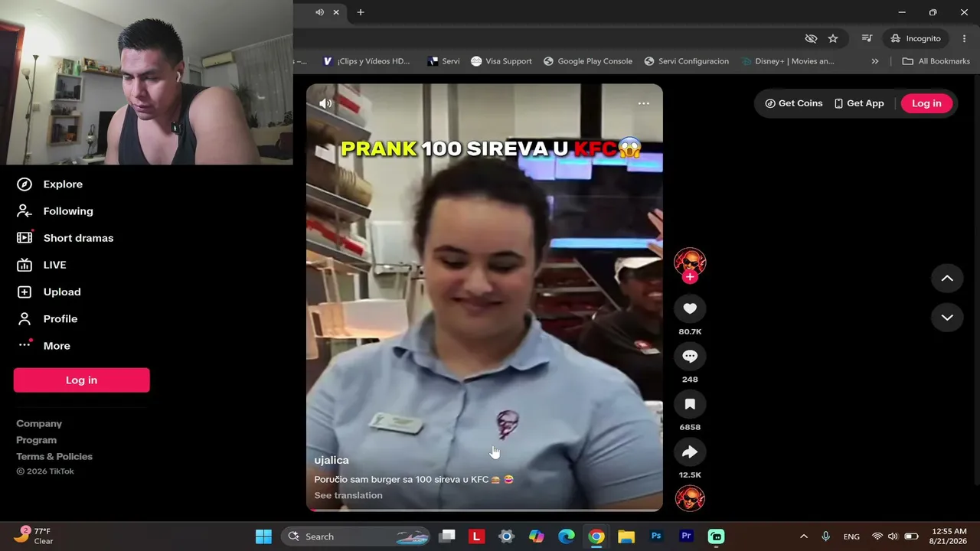Open the ¡Clips y Vídeos HD bookmark
The width and height of the screenshot is (980, 551).
pos(367,61)
